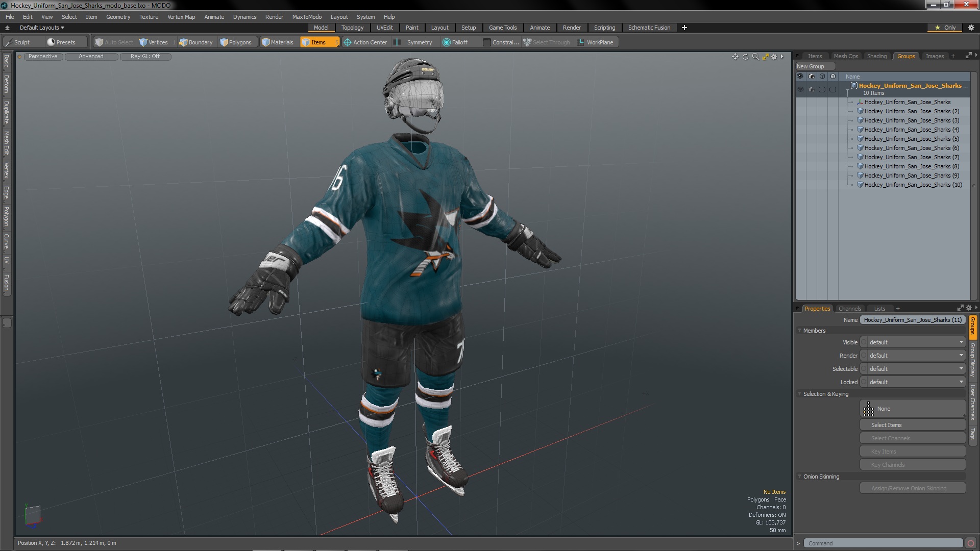Screen dimensions: 980x551
Task: Open the Default Layouts dropdown
Action: tap(42, 28)
